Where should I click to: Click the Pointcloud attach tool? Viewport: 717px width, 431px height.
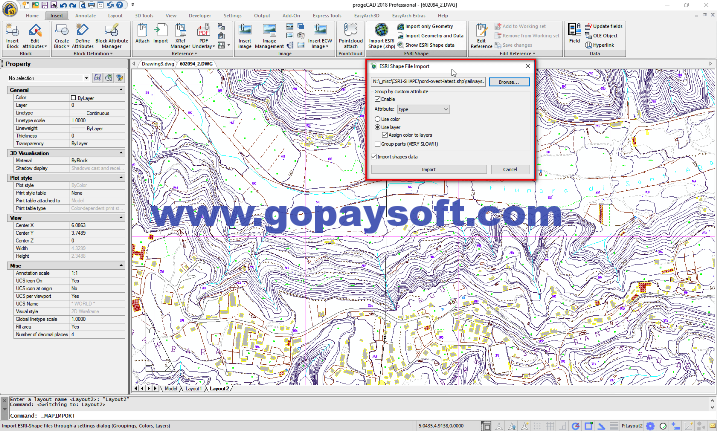[350, 36]
